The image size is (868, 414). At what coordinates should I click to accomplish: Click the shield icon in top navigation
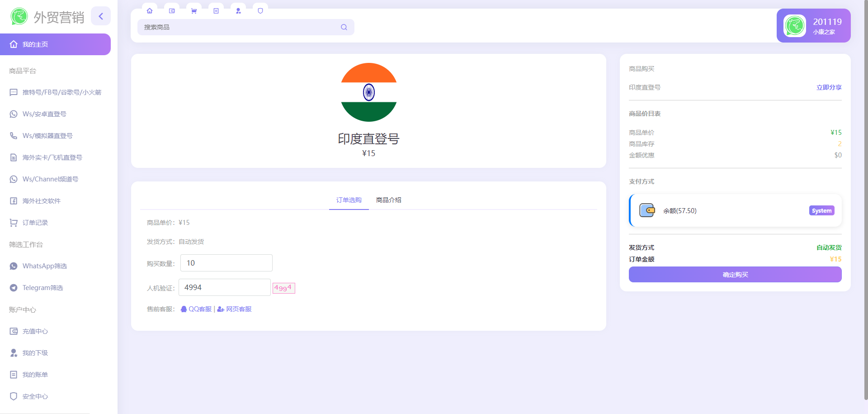[x=260, y=10]
